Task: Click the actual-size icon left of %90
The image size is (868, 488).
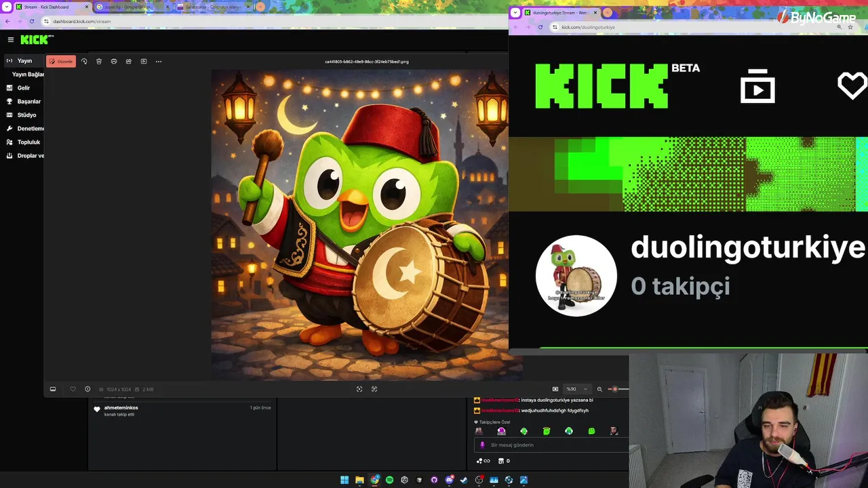Action: click(555, 389)
